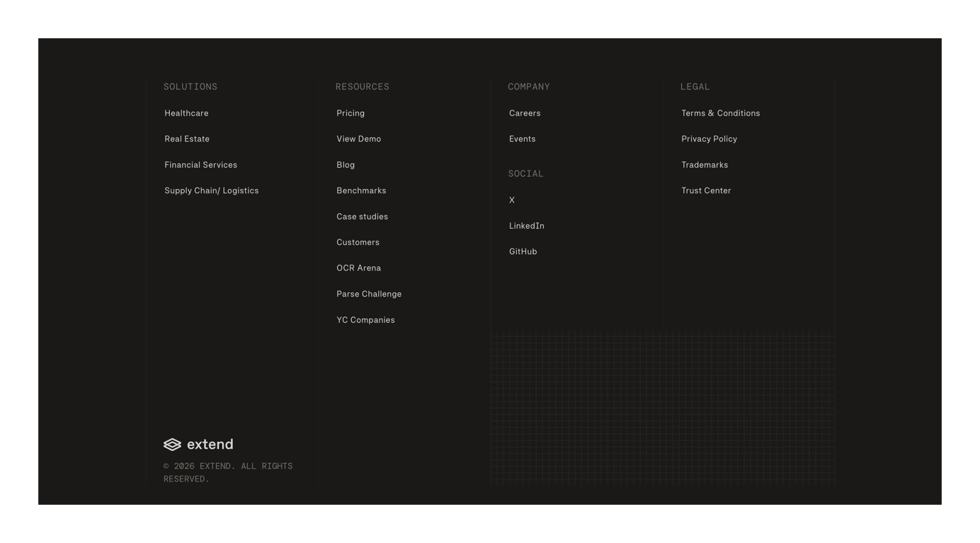Visit the LinkedIn profile link
The width and height of the screenshot is (980, 543).
click(527, 226)
